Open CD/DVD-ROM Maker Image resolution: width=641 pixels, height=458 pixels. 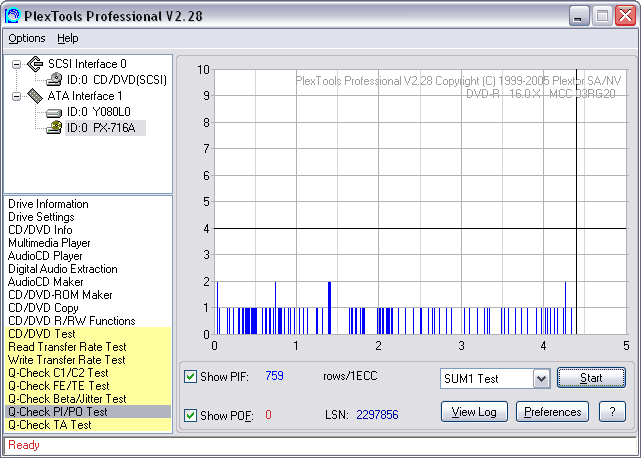[60, 295]
